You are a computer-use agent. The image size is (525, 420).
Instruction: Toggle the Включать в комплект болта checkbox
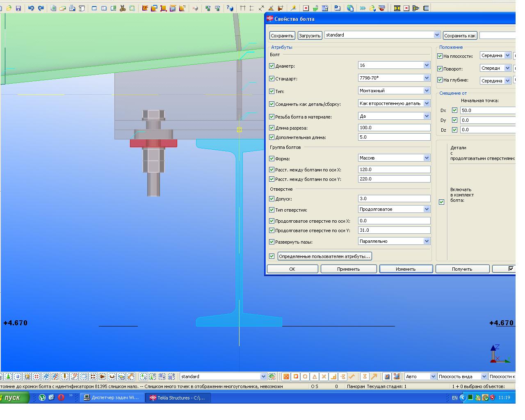[441, 202]
